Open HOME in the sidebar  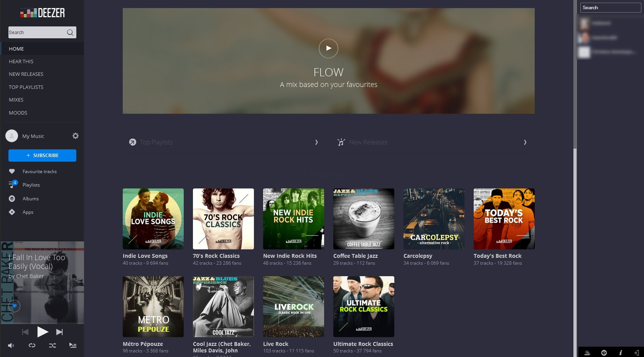point(42,49)
